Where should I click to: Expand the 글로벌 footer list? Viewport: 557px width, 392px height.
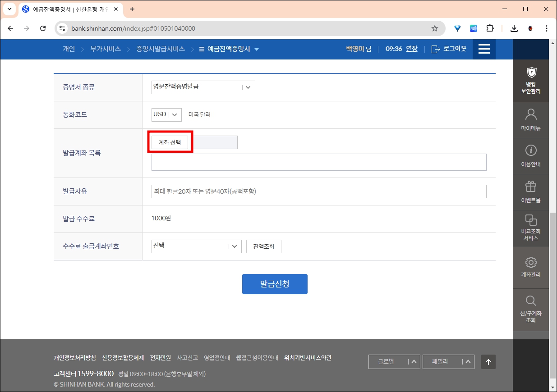pos(394,361)
